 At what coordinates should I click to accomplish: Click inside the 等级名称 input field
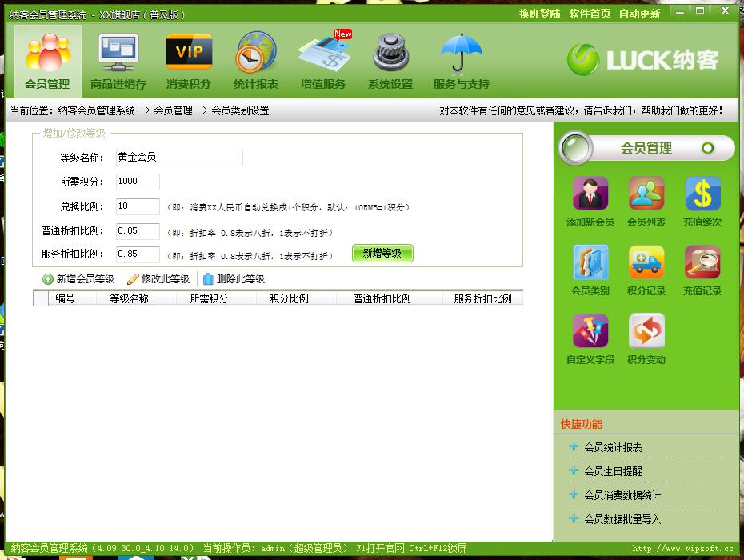(178, 158)
